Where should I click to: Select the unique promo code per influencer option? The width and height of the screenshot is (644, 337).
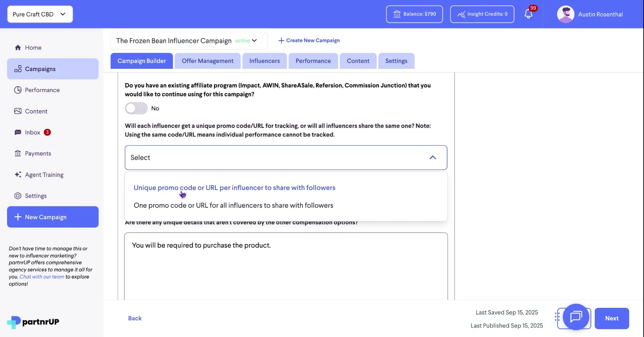click(234, 188)
